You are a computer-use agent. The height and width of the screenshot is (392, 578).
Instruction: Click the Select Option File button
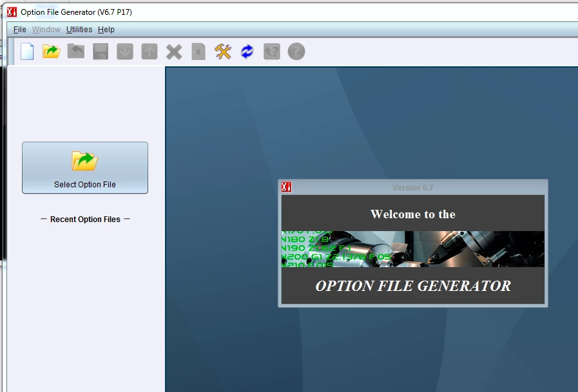click(85, 168)
